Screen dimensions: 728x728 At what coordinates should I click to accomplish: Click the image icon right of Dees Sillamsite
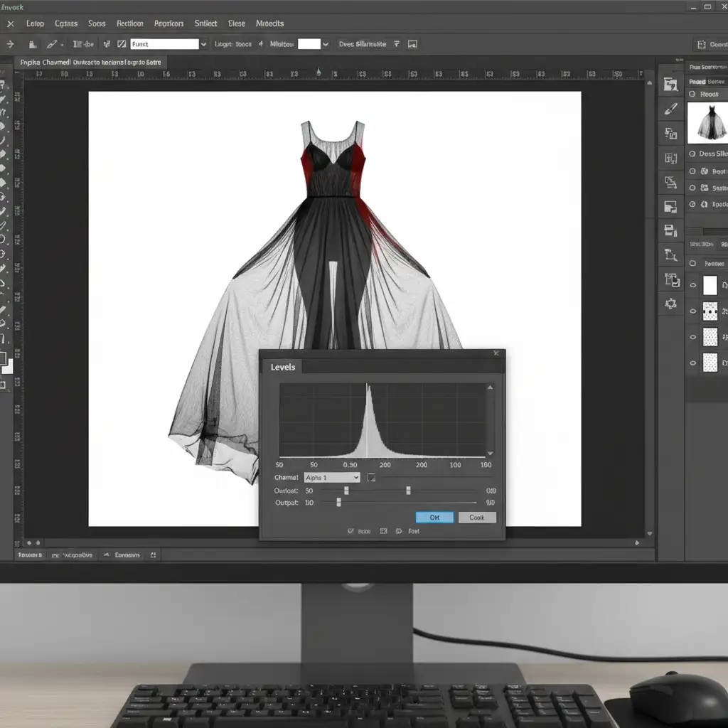412,44
